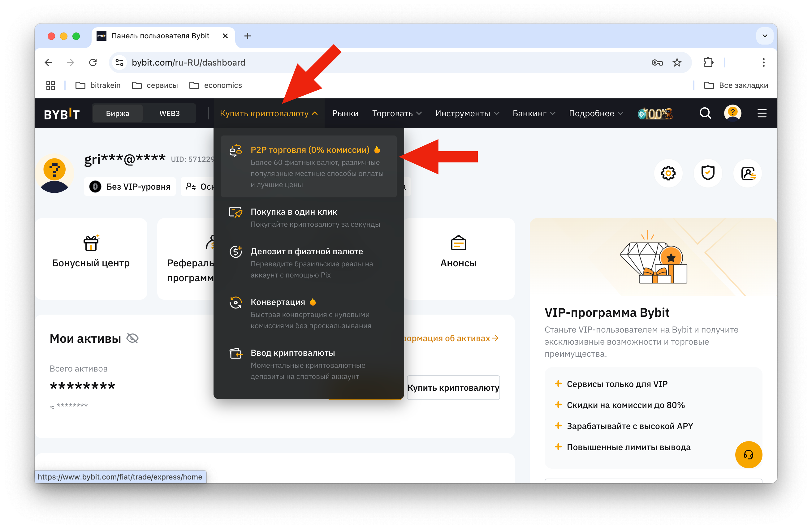Switch to Биржа mode
This screenshot has width=812, height=529.
pyautogui.click(x=117, y=113)
